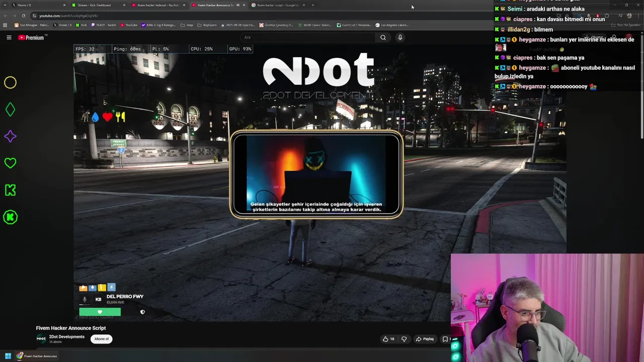Focus the YouTube 'Ara' search field
644x362 pixels.
(308, 37)
